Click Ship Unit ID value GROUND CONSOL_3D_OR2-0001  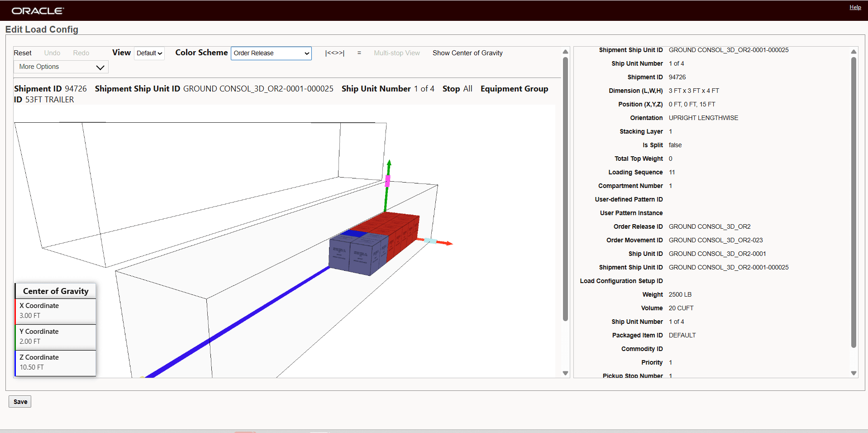pos(717,254)
